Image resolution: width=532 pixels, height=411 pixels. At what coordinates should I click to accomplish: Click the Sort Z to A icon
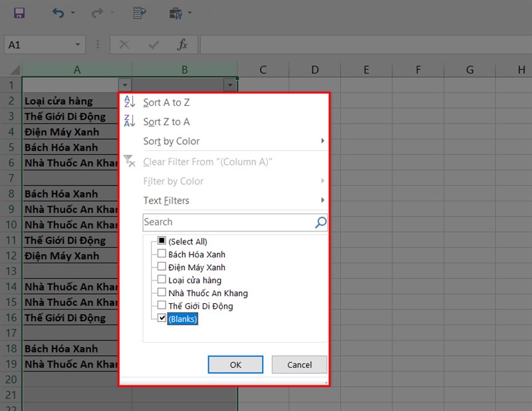(130, 121)
